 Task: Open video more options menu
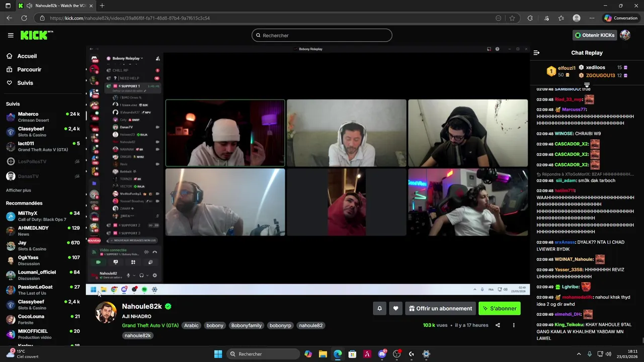pyautogui.click(x=514, y=325)
